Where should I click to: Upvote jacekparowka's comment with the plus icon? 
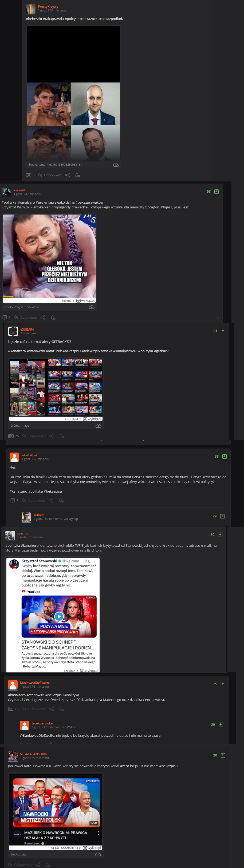[x=221, y=724]
